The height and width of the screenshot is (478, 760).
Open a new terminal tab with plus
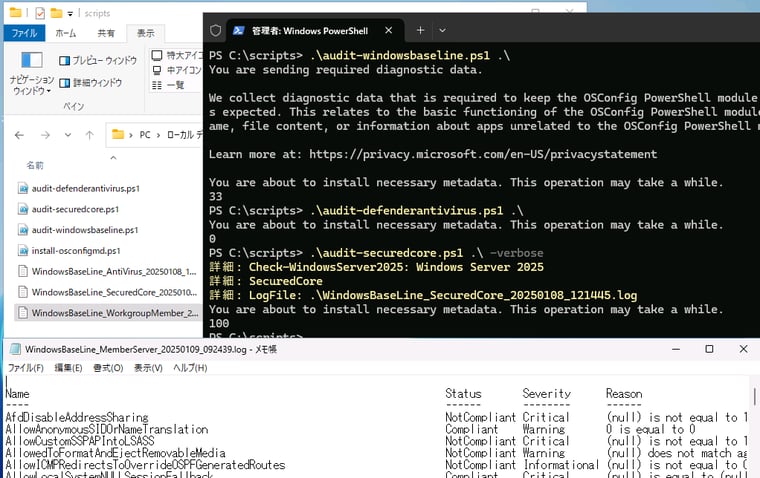point(420,30)
